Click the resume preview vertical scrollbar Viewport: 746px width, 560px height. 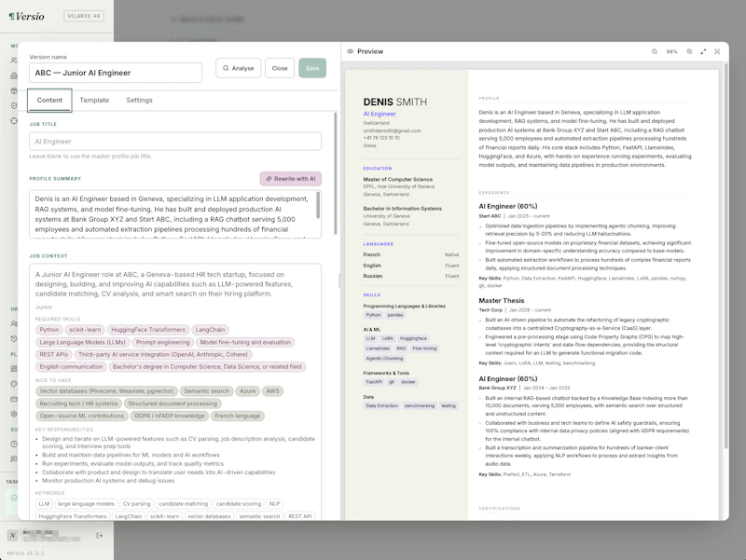click(726, 257)
